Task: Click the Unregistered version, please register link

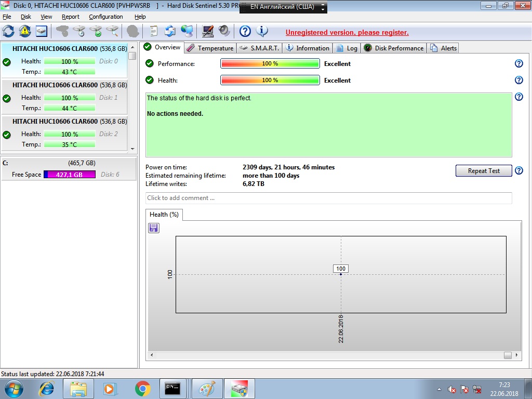Action: pyautogui.click(x=347, y=33)
